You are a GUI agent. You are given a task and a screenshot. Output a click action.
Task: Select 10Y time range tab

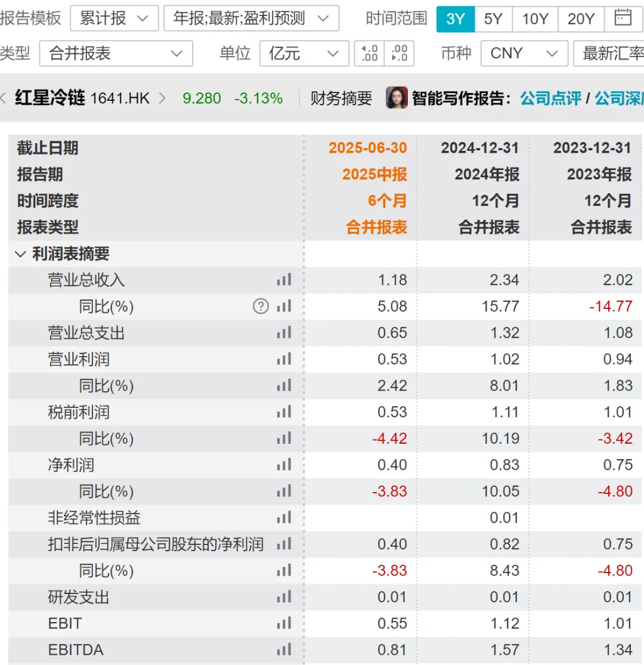pos(535,18)
